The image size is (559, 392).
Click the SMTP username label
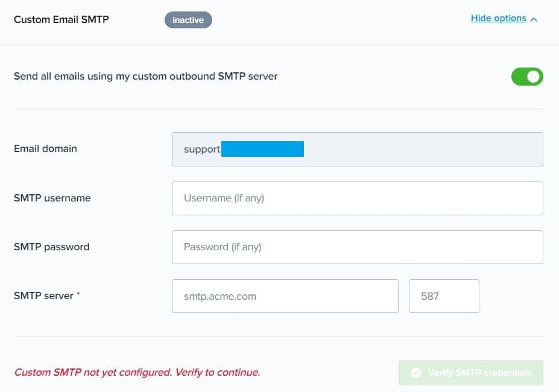tap(52, 198)
